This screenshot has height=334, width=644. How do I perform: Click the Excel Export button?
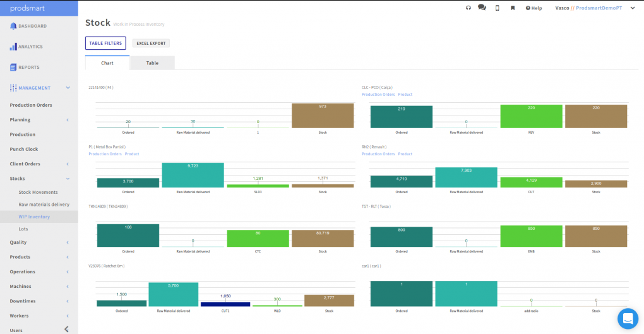point(151,43)
